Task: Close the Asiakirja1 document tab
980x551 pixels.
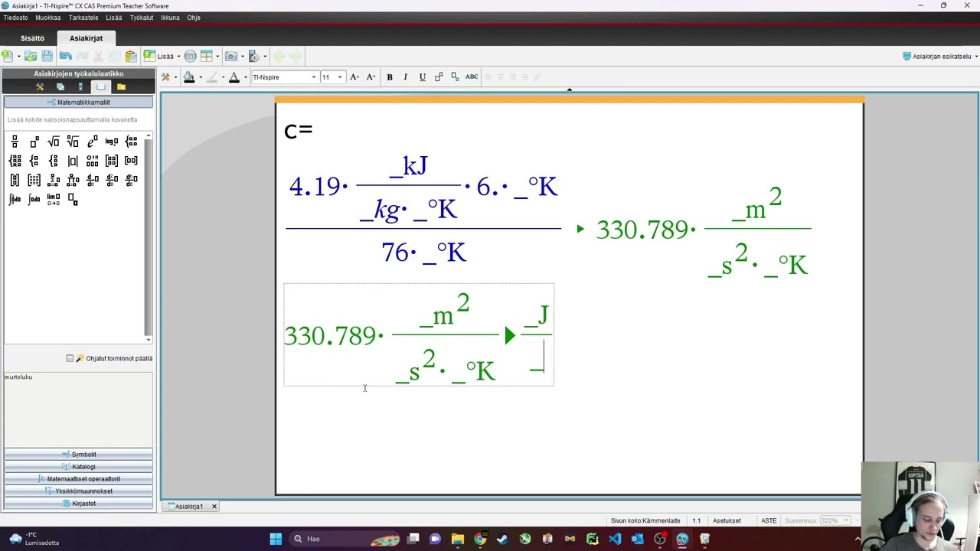Action: tap(214, 506)
